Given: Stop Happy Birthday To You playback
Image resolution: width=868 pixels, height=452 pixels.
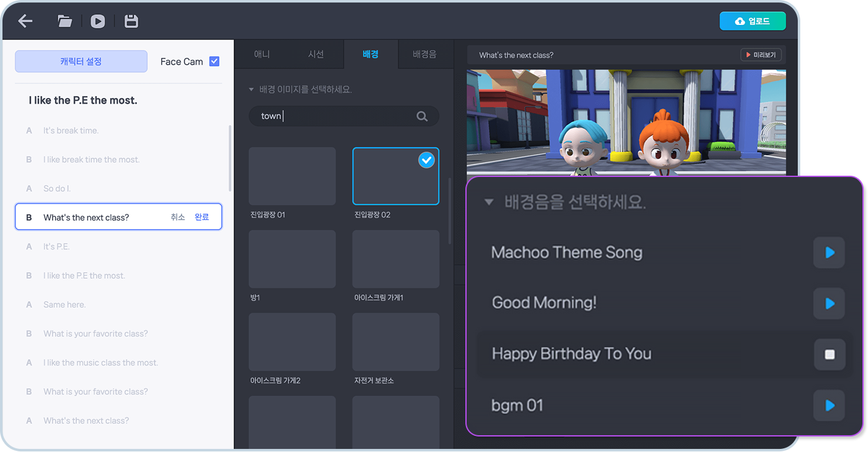Looking at the screenshot, I should tap(829, 355).
